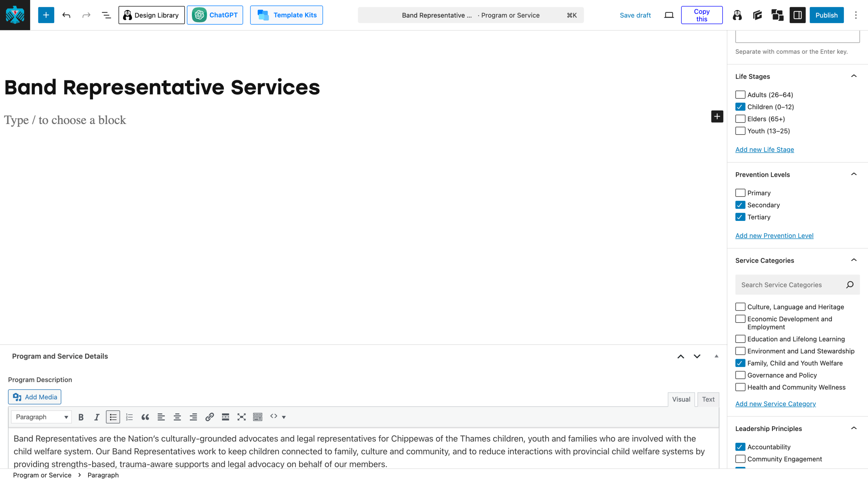Click the Add new Life Stage link

point(764,149)
